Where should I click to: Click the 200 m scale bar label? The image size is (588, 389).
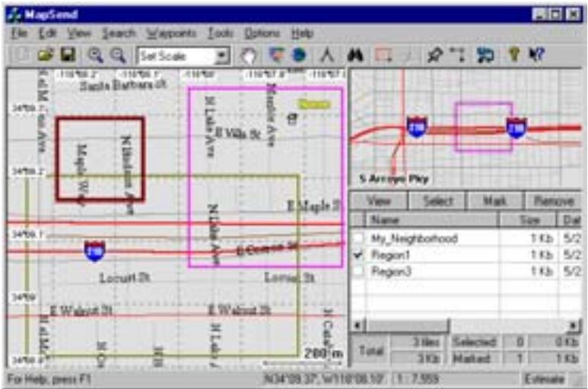coord(323,353)
